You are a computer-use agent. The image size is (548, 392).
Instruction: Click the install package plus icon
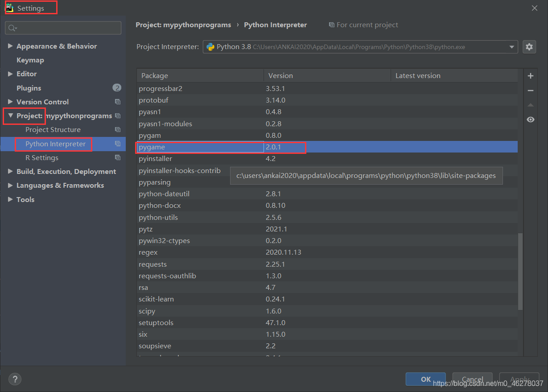pyautogui.click(x=530, y=76)
